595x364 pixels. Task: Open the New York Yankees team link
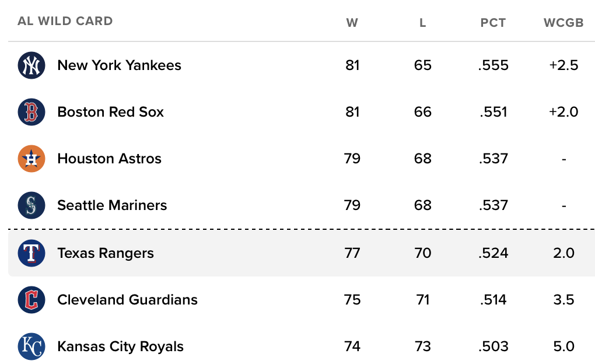[x=119, y=65]
